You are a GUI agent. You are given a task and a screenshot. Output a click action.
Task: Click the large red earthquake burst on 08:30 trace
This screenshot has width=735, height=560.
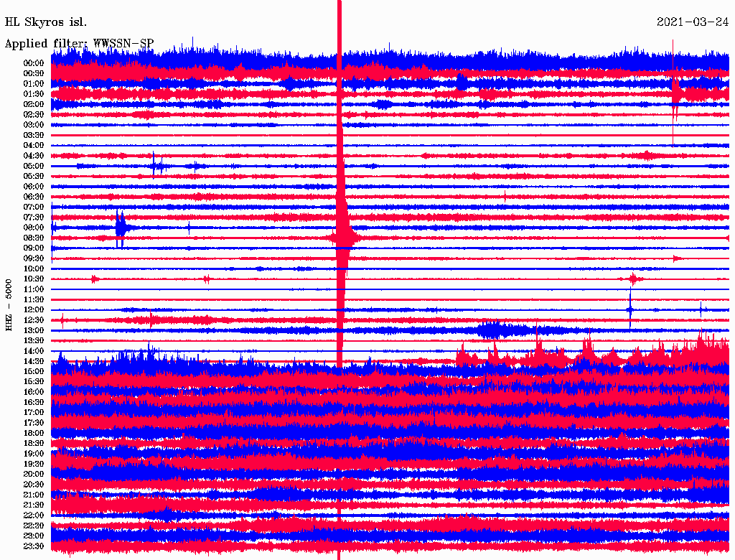(341, 238)
